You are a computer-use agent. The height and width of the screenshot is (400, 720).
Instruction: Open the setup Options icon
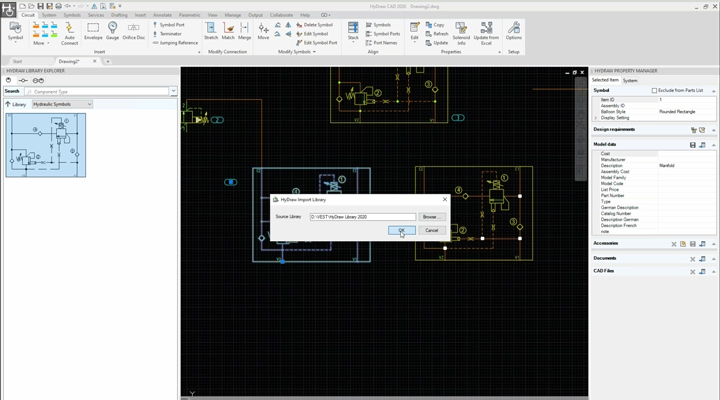coord(513,31)
